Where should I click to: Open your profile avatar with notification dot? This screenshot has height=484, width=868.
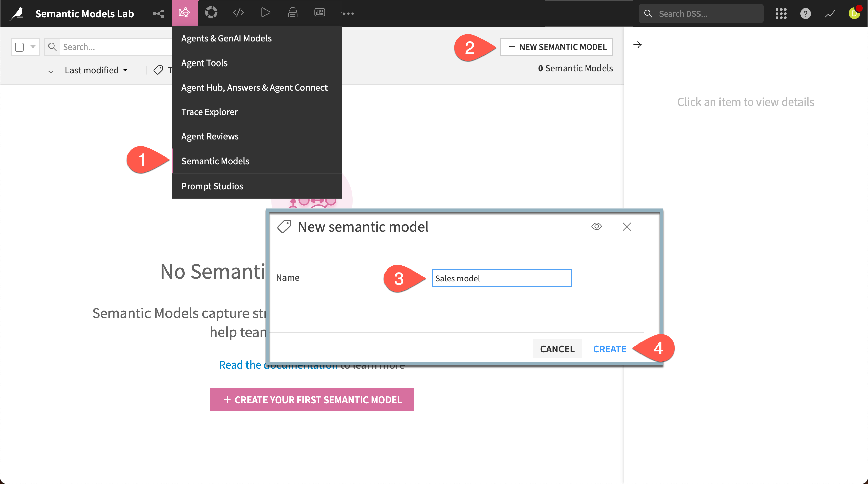click(x=854, y=14)
